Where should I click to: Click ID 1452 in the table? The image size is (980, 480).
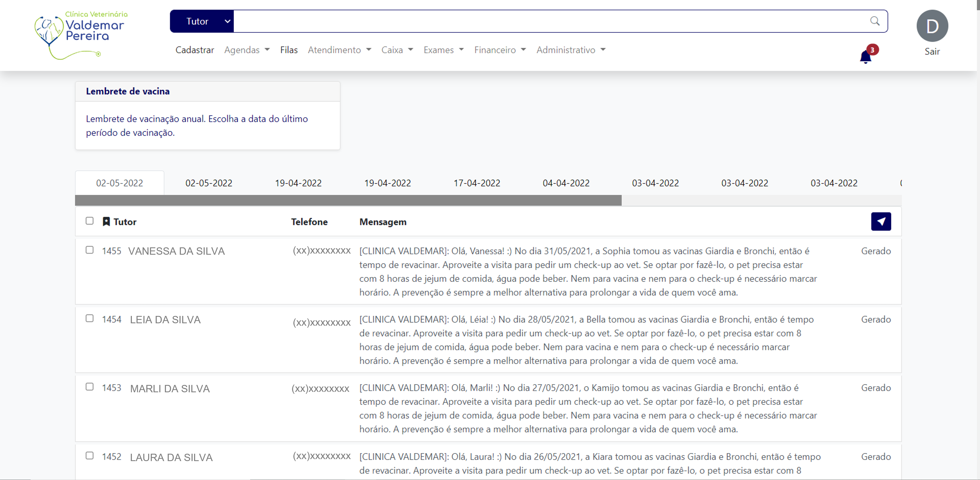pyautogui.click(x=111, y=457)
